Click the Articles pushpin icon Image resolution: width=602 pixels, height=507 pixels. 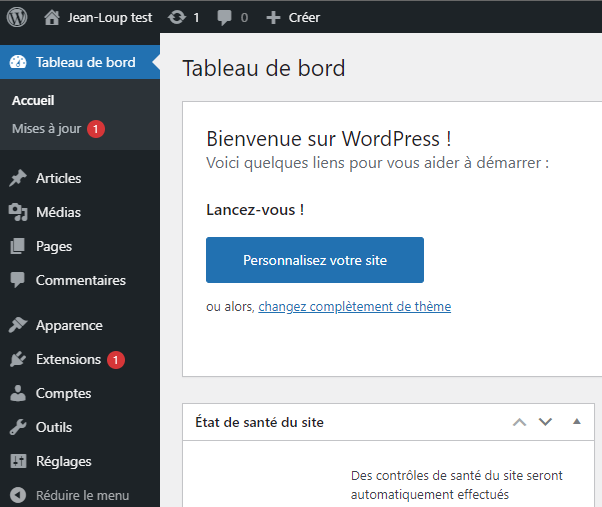point(18,178)
